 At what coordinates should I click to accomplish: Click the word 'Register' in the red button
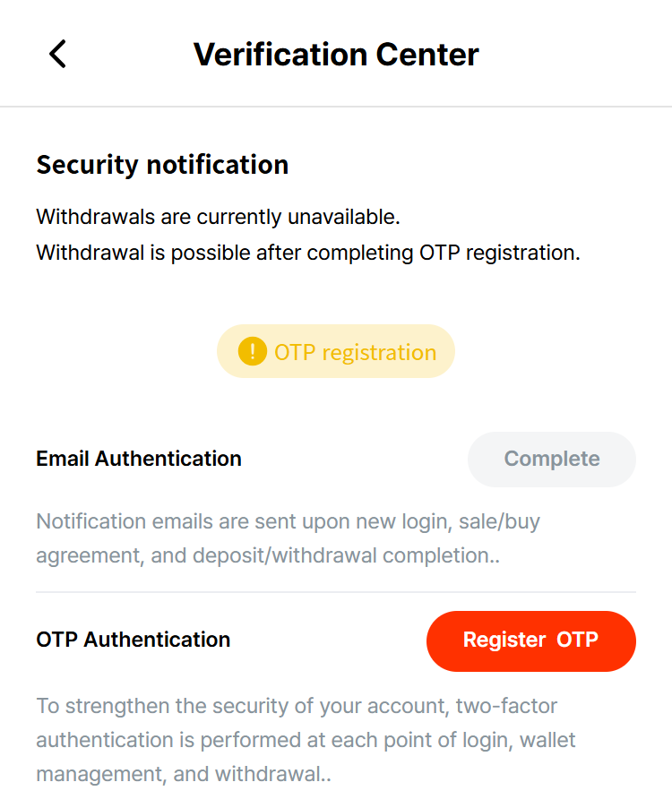pos(504,640)
